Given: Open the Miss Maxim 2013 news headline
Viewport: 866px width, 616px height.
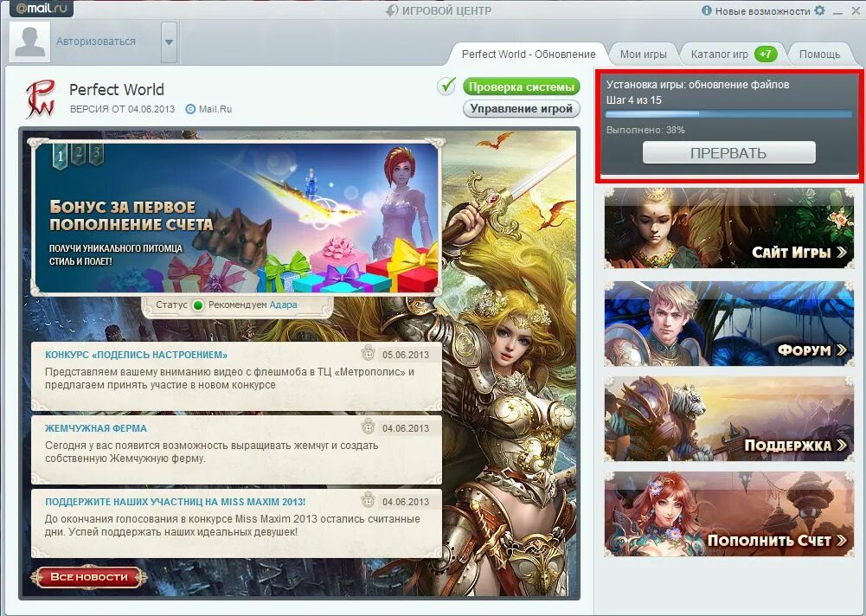Looking at the screenshot, I should click(x=175, y=502).
